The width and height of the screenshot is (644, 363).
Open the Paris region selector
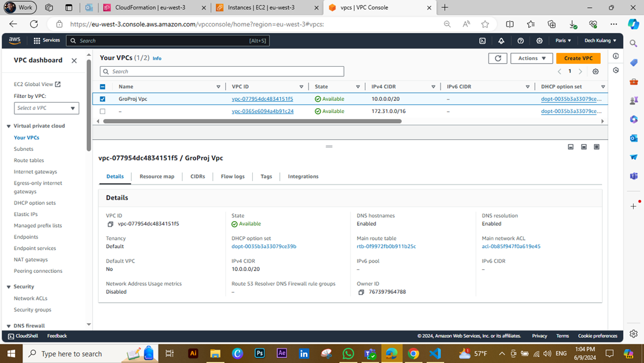click(563, 41)
